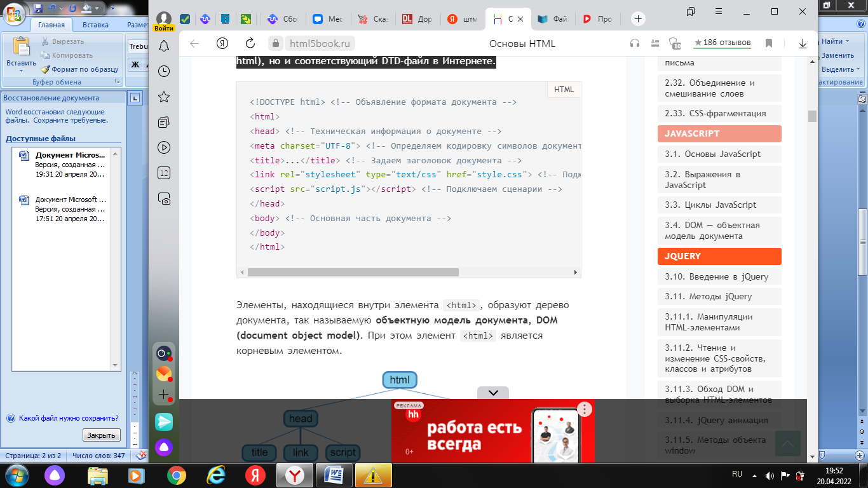The height and width of the screenshot is (488, 868).
Task: Open Yandex home button in address bar
Action: (x=222, y=43)
